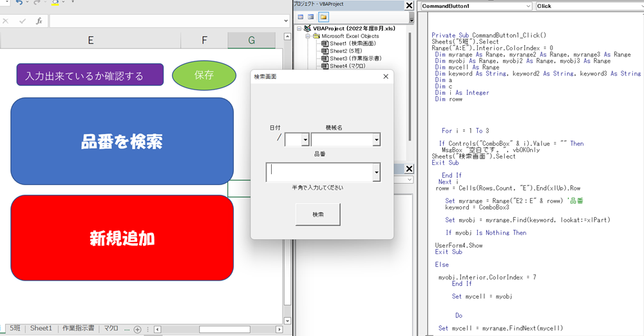Toggle Folders icon in project panel
644x336 pixels.
pyautogui.click(x=323, y=17)
